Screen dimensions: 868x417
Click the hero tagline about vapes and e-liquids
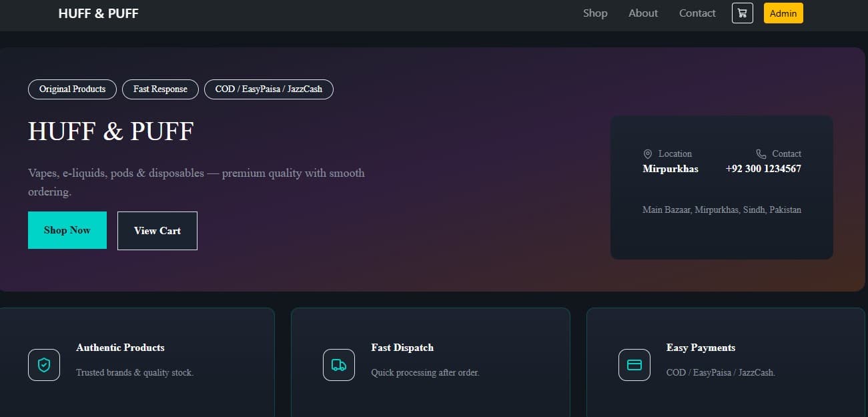point(196,182)
